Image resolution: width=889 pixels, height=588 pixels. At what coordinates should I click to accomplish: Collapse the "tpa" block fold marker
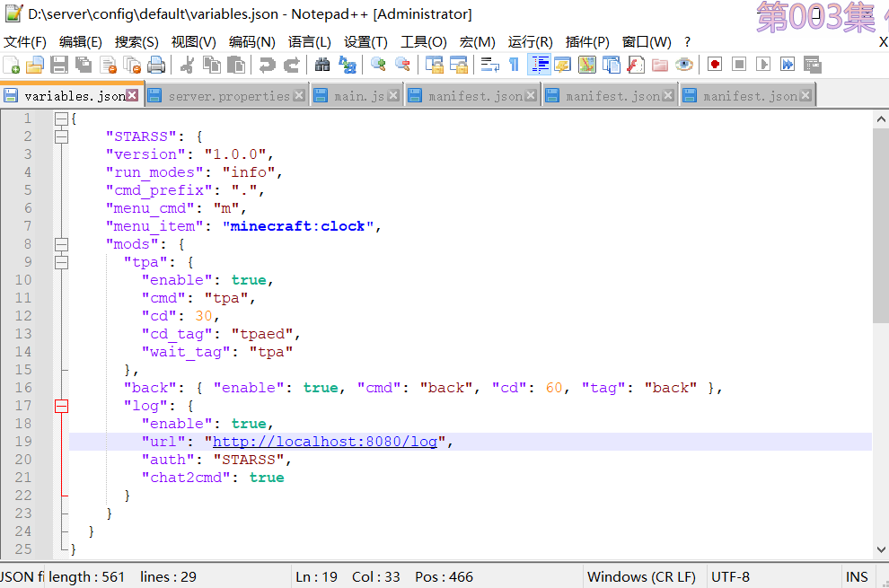pos(61,262)
